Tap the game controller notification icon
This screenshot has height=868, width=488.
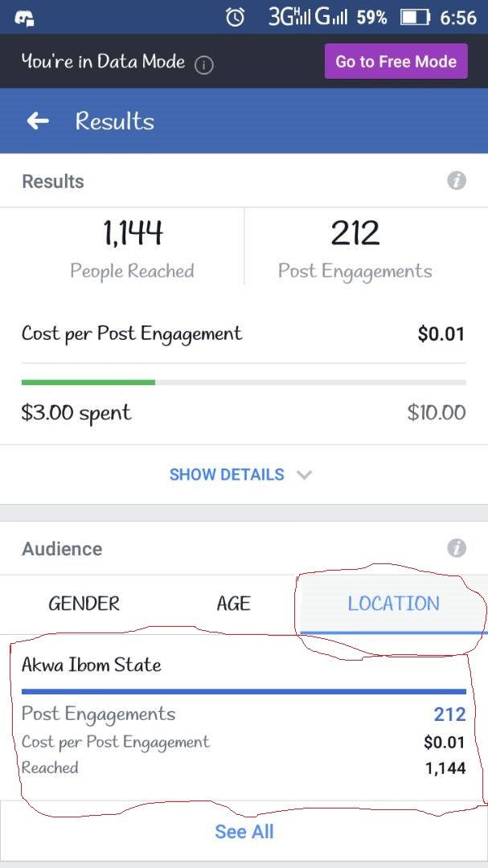click(24, 18)
